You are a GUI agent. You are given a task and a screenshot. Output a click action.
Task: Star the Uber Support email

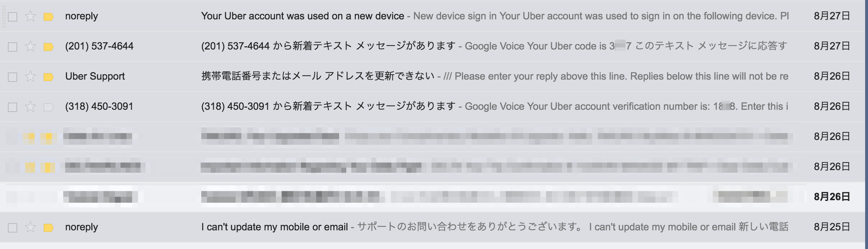click(31, 77)
